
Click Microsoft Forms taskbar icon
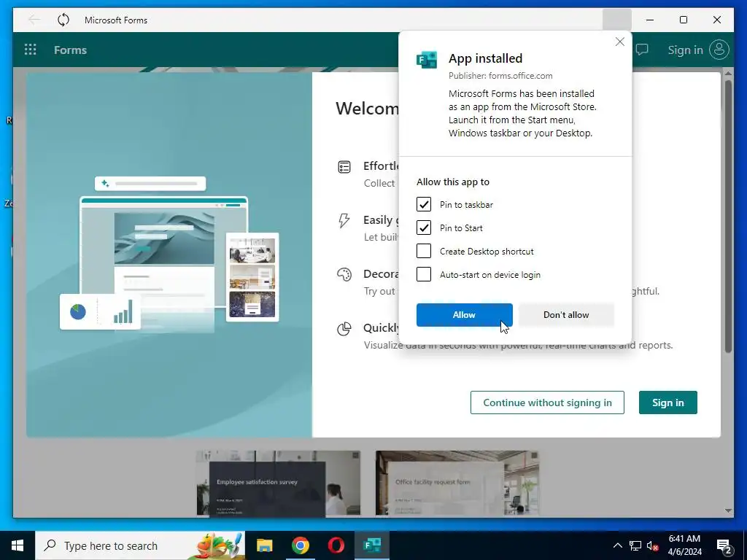coord(371,545)
